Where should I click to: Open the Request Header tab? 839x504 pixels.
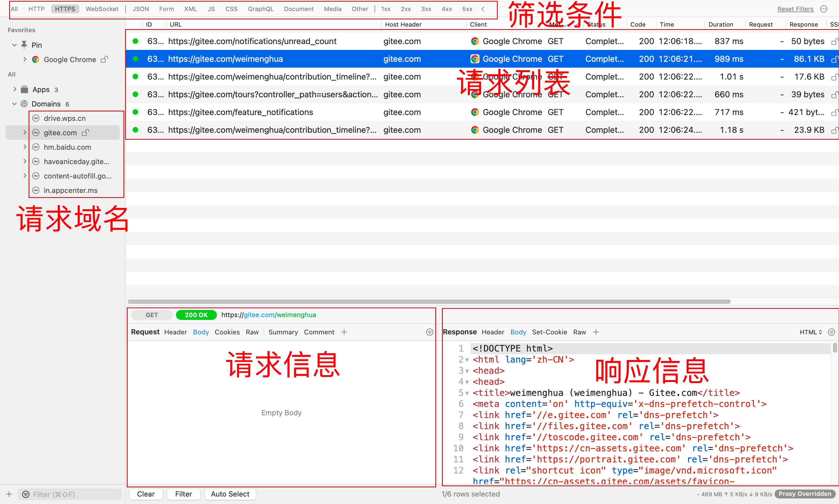pos(175,332)
